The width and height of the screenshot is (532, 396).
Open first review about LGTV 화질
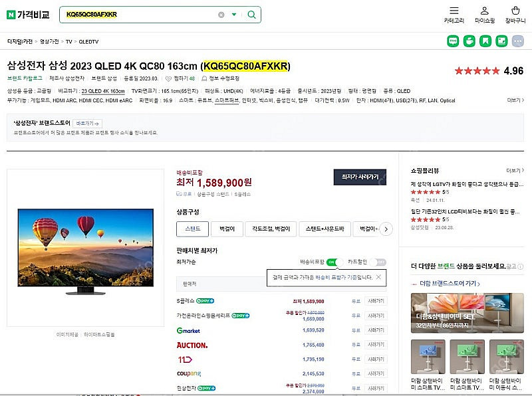[467, 184]
